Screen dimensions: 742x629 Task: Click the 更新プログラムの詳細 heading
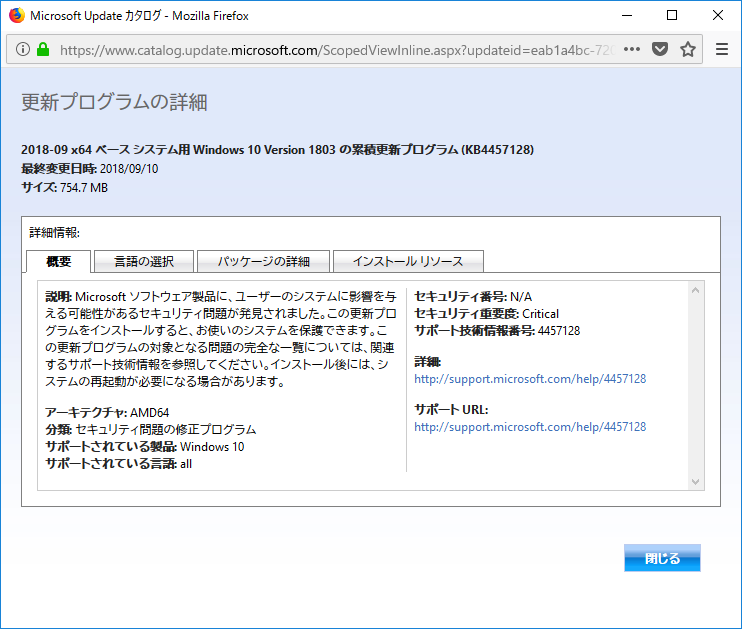(114, 102)
